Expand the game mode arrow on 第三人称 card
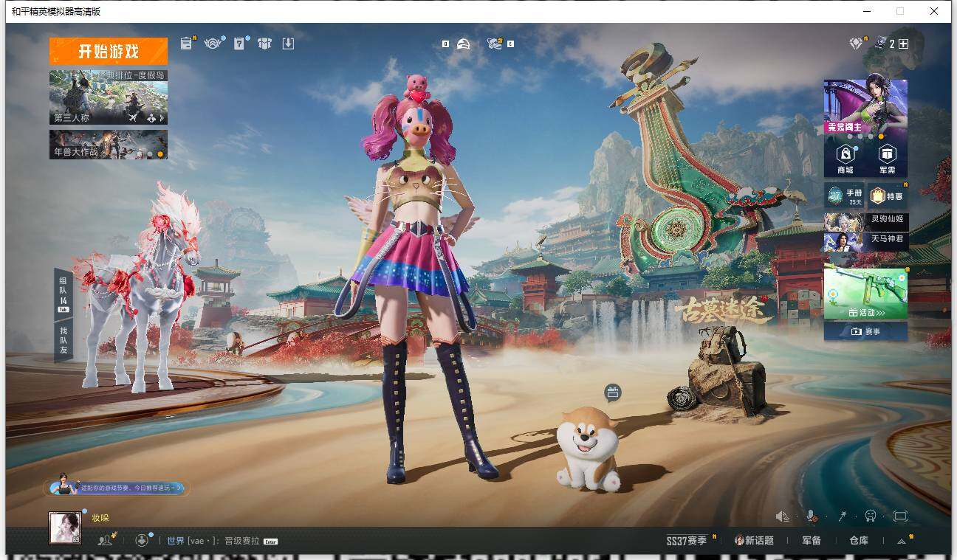Viewport: 957px width, 560px height. [162, 118]
